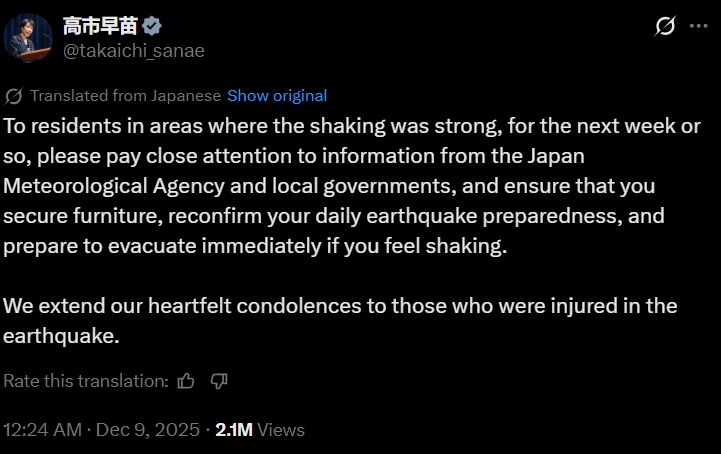Click the Grok icon at top right
Screen dimensions: 721x454
pos(665,27)
